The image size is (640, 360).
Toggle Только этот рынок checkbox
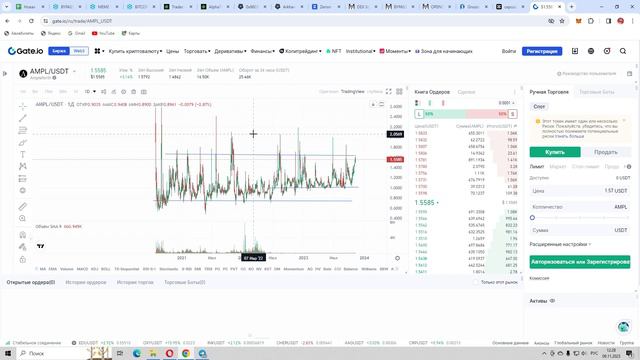click(476, 282)
